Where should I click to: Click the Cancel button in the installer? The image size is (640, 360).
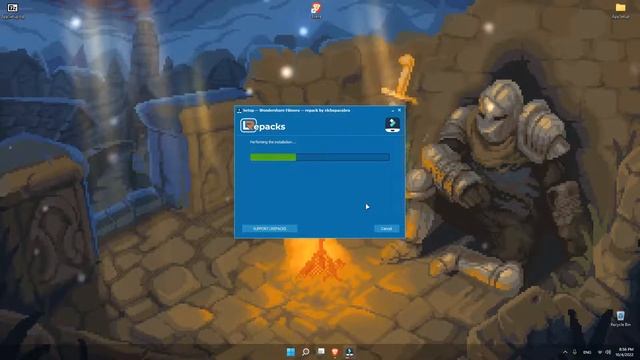click(386, 229)
